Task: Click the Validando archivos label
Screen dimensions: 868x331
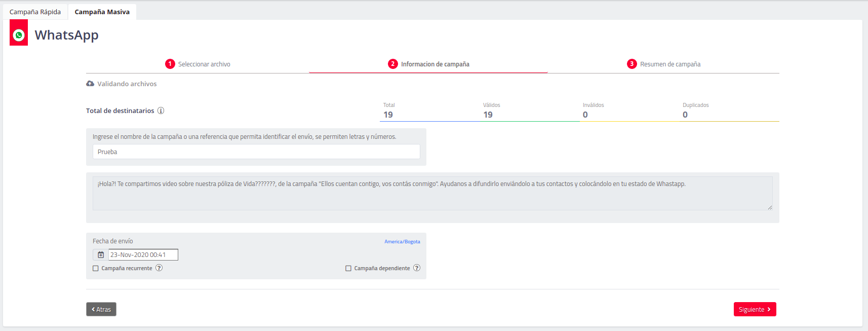Action: (127, 84)
